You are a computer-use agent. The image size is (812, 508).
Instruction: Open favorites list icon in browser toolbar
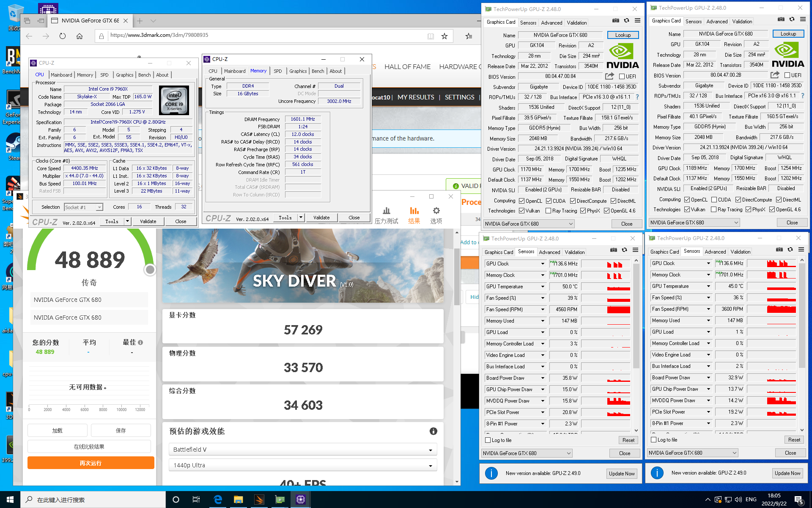(x=469, y=36)
